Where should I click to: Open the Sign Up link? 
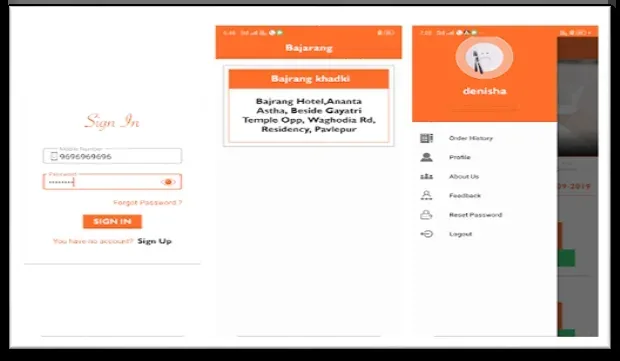point(155,241)
